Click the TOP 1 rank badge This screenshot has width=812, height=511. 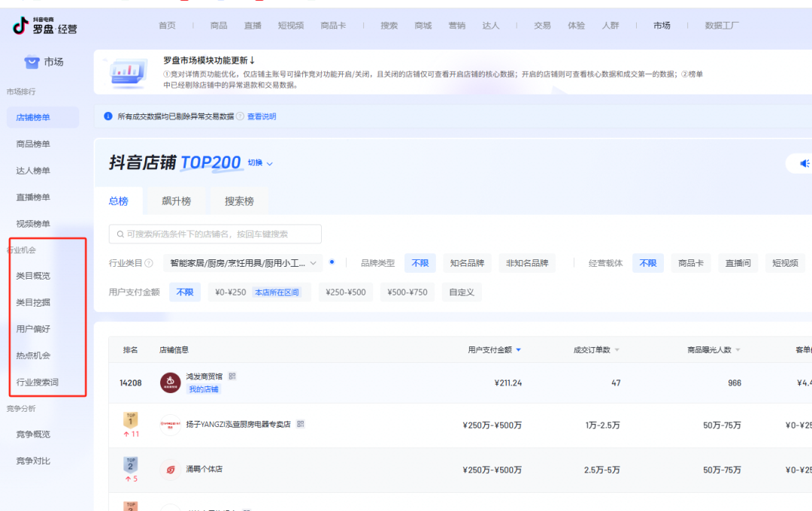(x=131, y=419)
